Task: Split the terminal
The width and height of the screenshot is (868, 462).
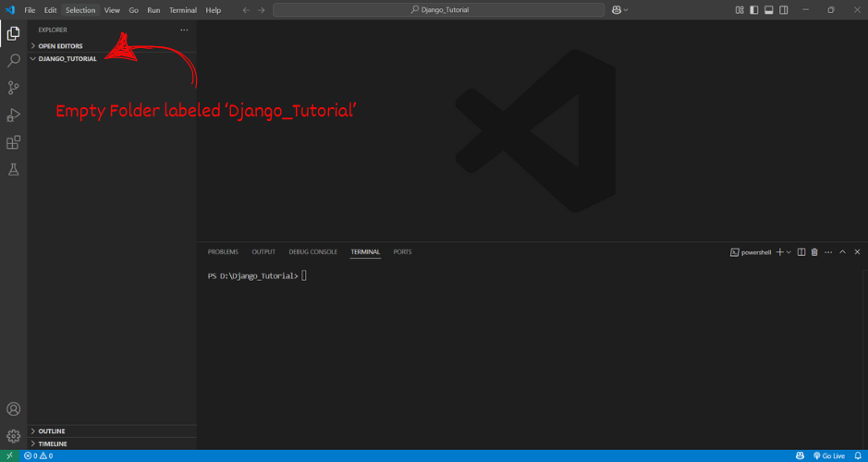Action: [x=801, y=252]
